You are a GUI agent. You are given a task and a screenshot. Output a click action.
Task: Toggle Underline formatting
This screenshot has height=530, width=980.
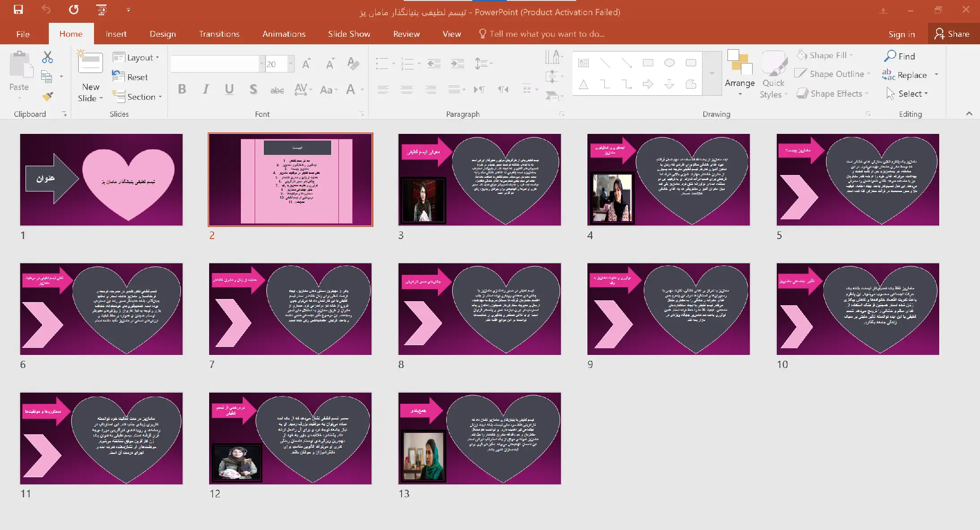coord(229,89)
